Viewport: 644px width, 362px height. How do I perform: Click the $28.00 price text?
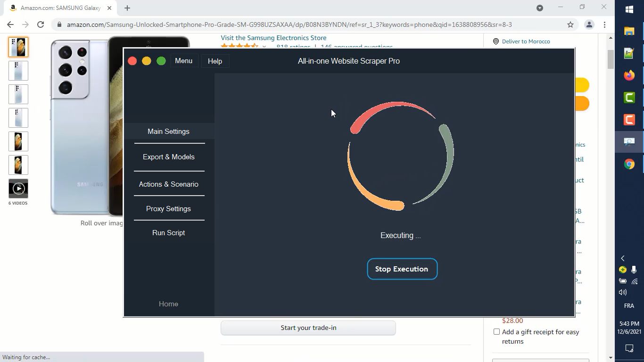click(512, 321)
